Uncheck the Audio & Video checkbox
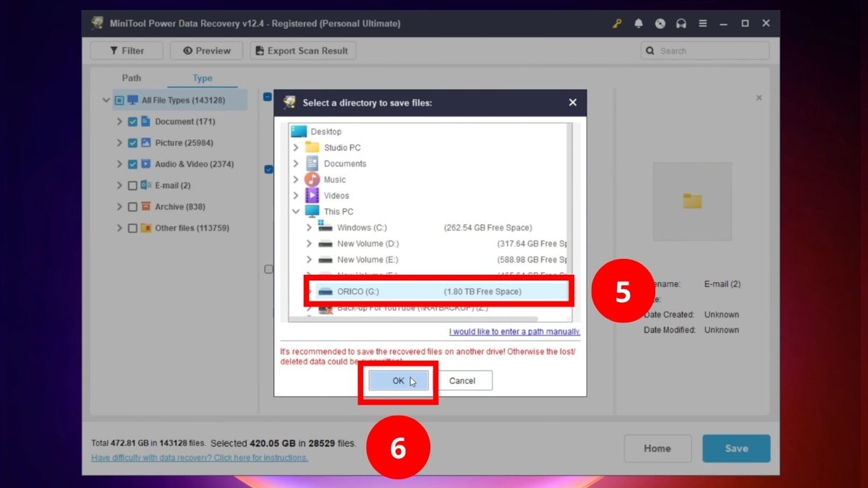This screenshot has height=488, width=868. pyautogui.click(x=132, y=164)
